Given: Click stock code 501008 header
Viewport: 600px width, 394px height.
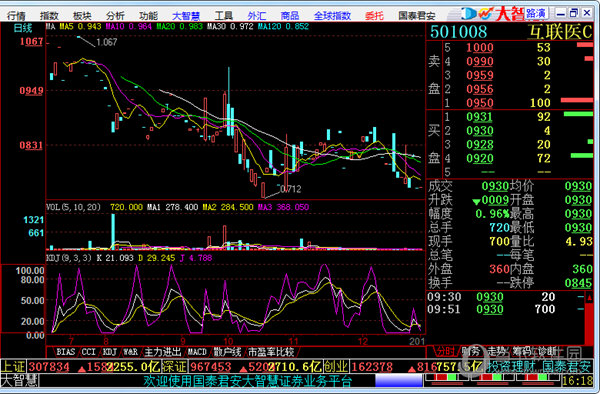Looking at the screenshot, I should pyautogui.click(x=458, y=32).
